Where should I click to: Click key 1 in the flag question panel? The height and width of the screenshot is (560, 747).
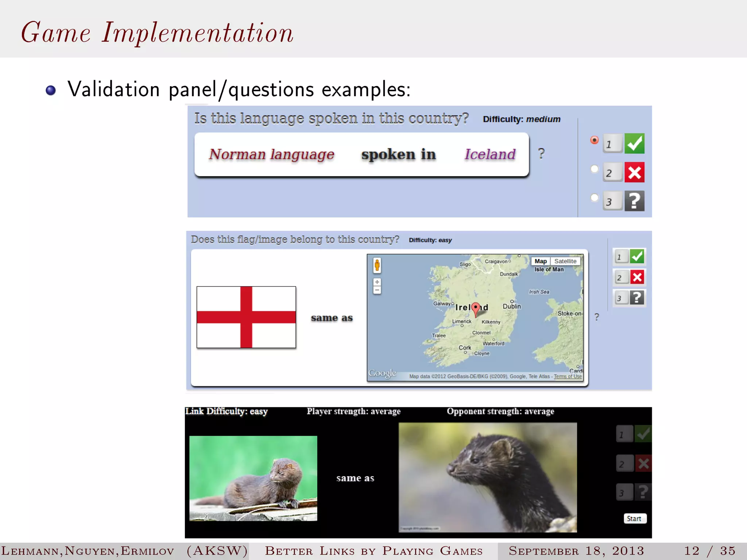pos(621,257)
